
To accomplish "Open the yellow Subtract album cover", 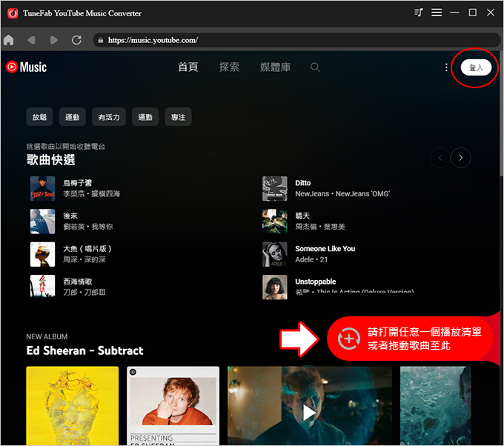I will 73,405.
